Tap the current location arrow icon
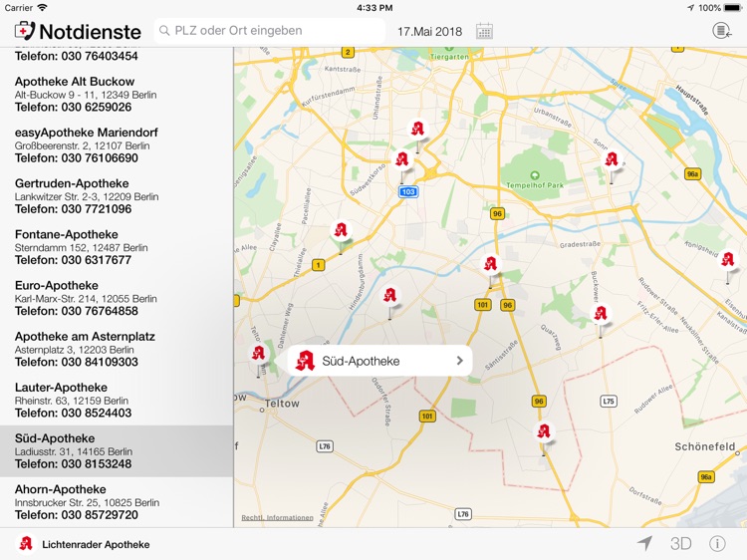The height and width of the screenshot is (560, 747). [x=644, y=543]
